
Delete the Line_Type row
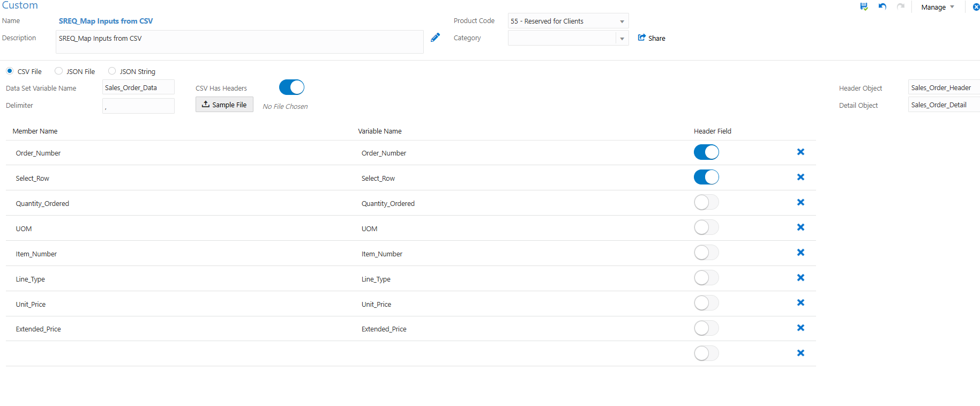click(x=801, y=278)
